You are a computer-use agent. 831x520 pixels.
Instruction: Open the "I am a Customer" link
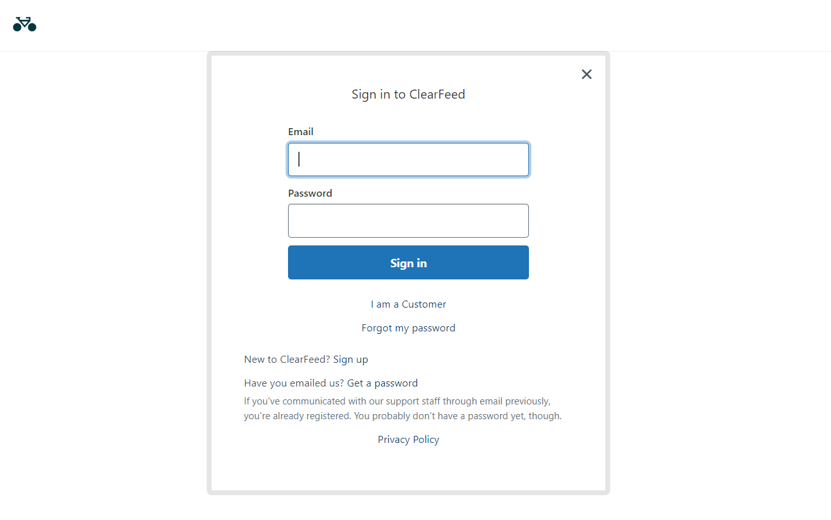coord(408,304)
